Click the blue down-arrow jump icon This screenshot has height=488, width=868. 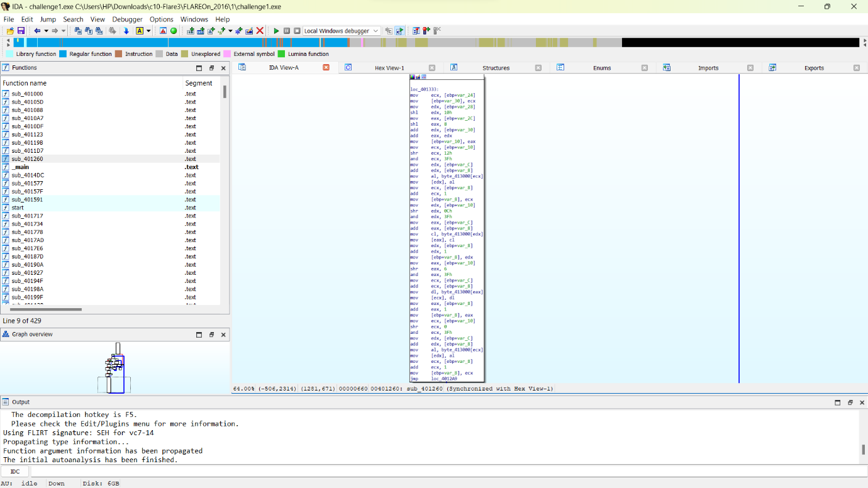[x=126, y=31]
